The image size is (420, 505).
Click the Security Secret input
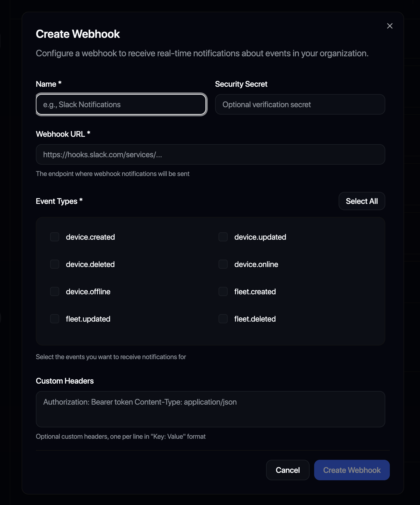pos(300,104)
